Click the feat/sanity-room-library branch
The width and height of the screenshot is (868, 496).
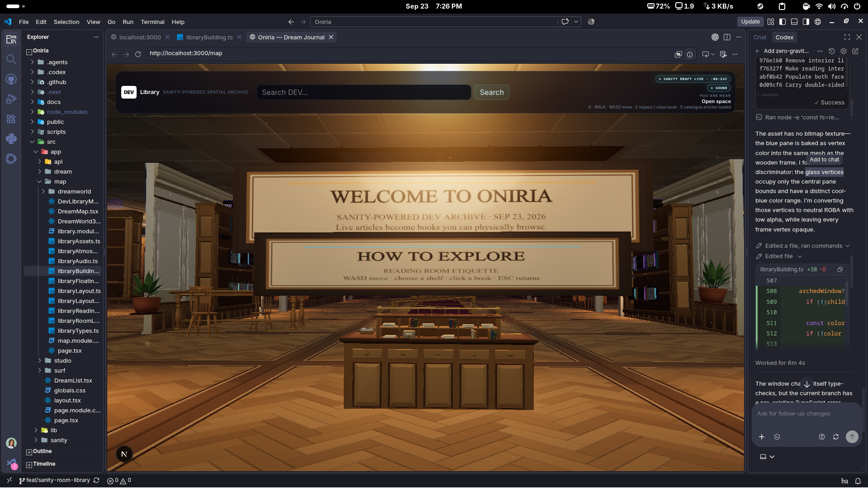pyautogui.click(x=54, y=481)
